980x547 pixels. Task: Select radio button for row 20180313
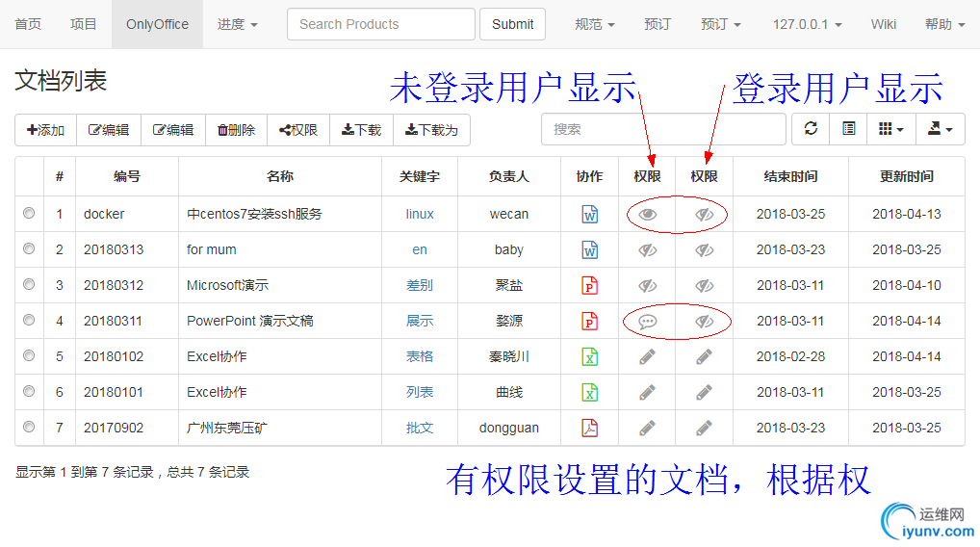[29, 248]
